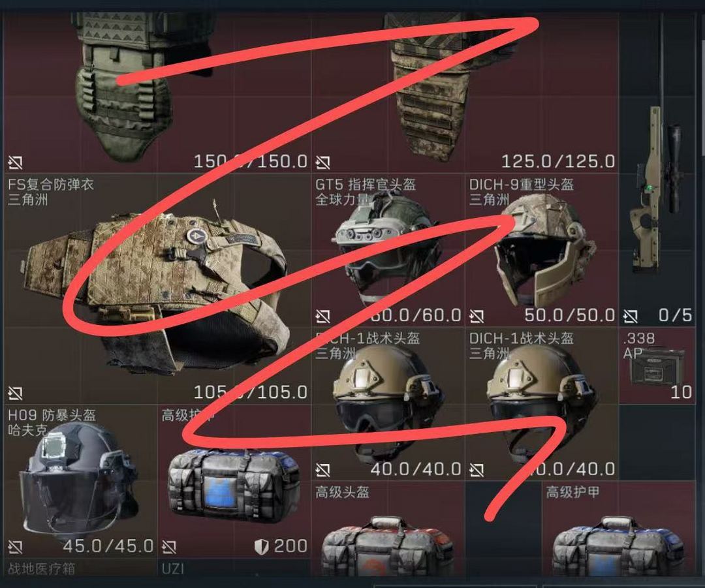Click the bind icon on FS复合防弹衣
The image size is (705, 588).
click(15, 394)
